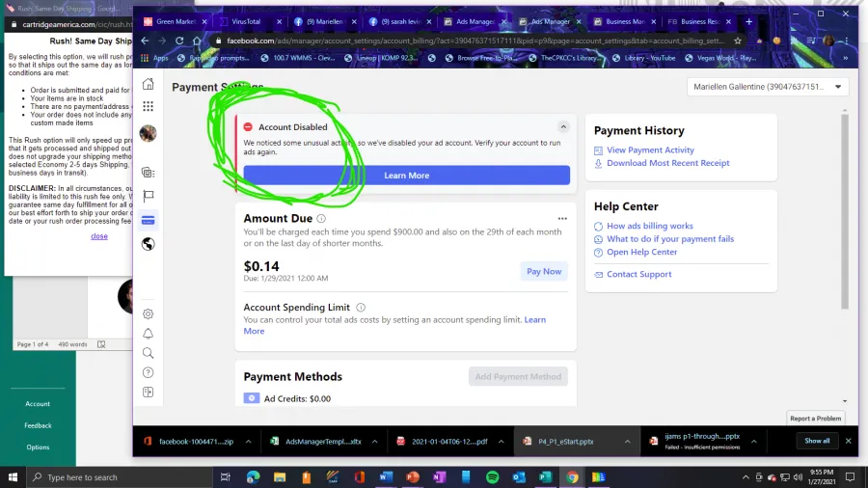Click the Open Help Center link

click(641, 252)
